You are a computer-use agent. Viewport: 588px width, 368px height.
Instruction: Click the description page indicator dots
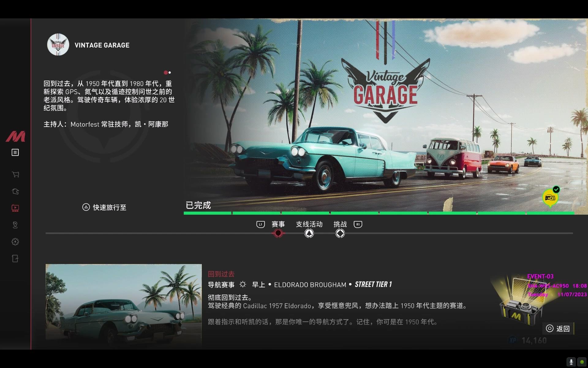tap(167, 73)
